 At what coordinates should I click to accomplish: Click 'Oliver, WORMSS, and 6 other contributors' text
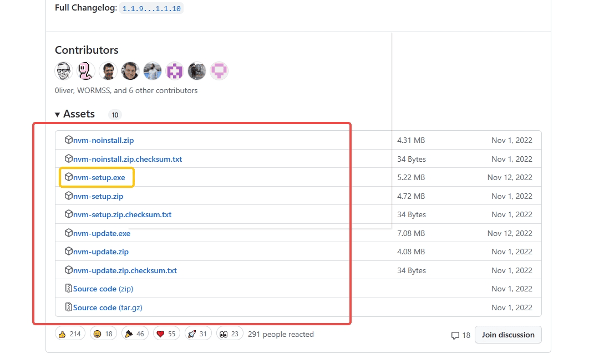tap(126, 90)
